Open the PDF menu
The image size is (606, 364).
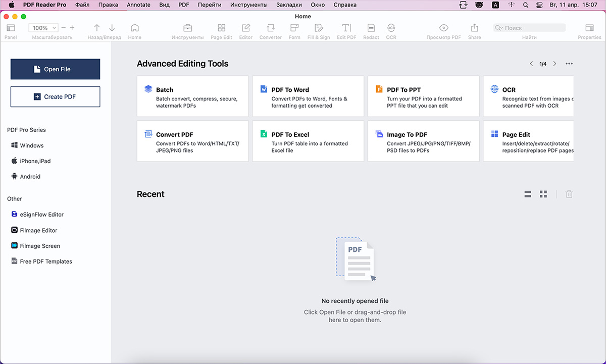[184, 5]
